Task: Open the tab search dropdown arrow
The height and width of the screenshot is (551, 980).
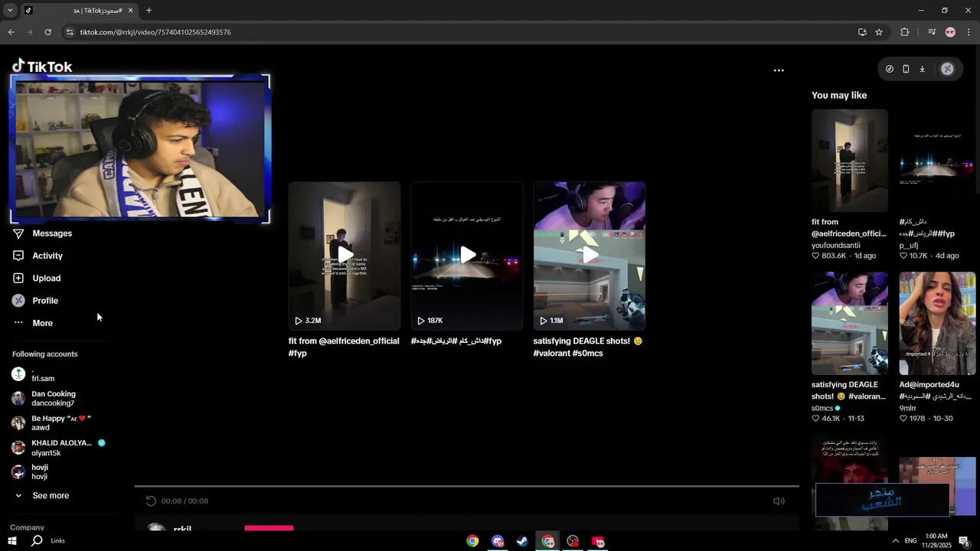Action: (x=9, y=11)
